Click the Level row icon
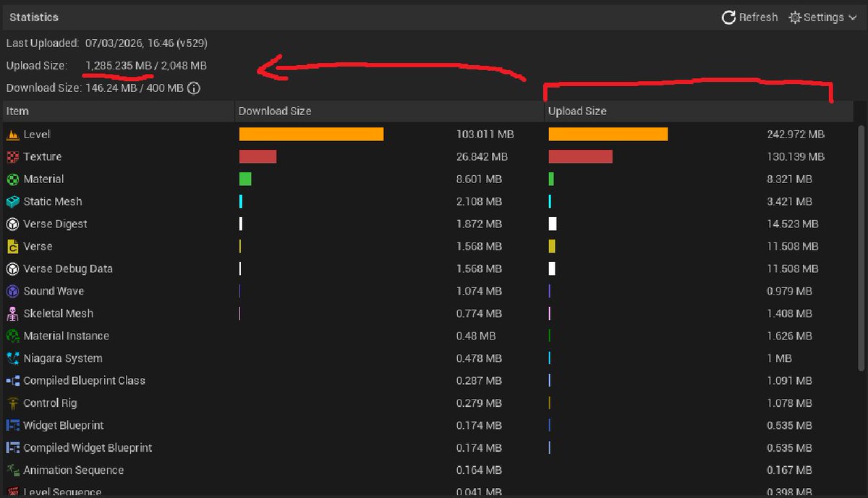Screen dimensions: 868x498 point(13,135)
